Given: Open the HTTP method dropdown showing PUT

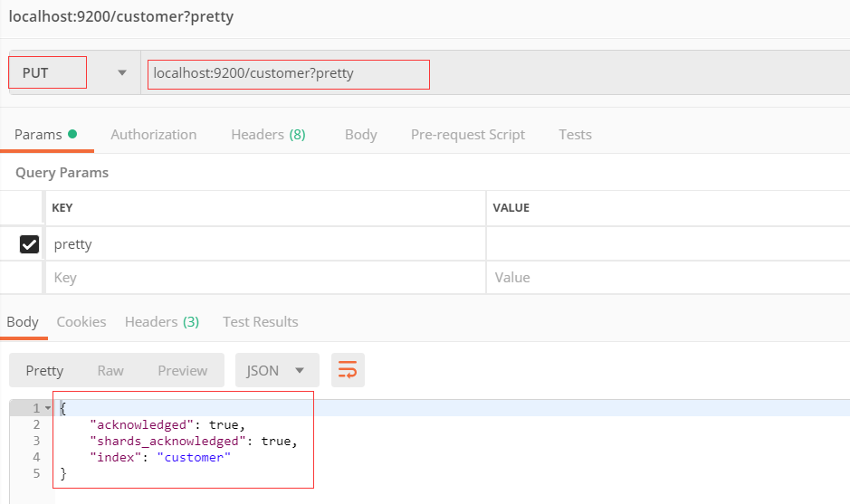Looking at the screenshot, I should click(x=73, y=72).
